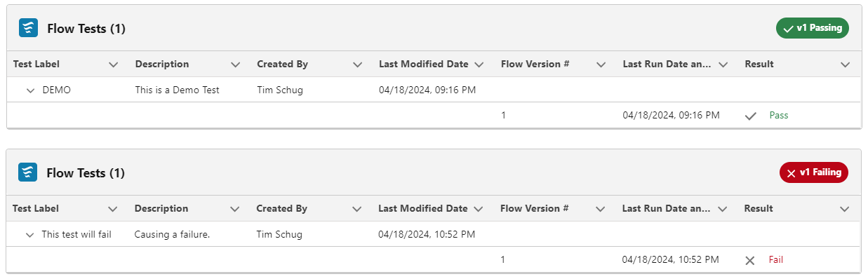Click the green v1 Passing badge
This screenshot has height=279, width=868.
click(813, 28)
